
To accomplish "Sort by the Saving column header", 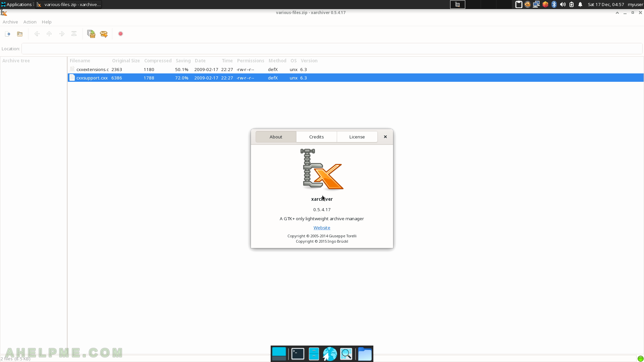I will [x=183, y=61].
